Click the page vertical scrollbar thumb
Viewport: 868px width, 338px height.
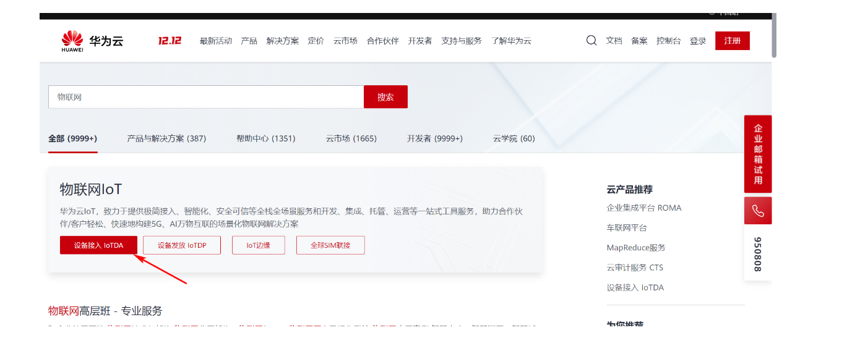(774, 36)
